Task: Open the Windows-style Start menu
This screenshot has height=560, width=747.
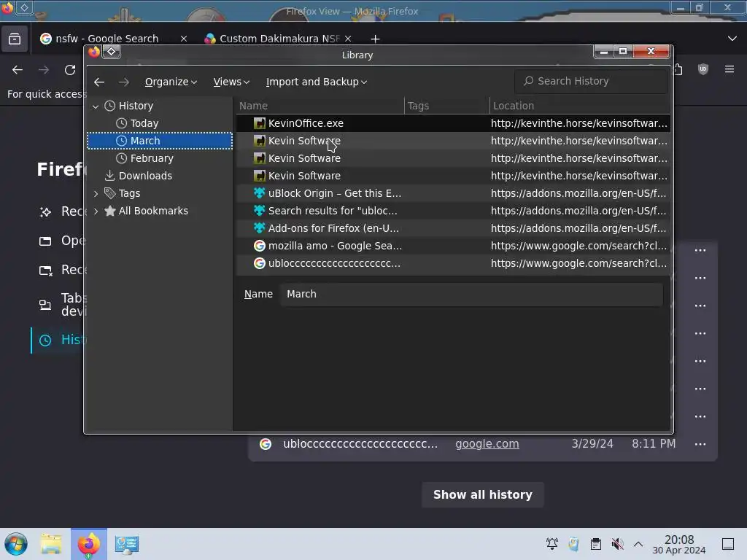Action: click(16, 544)
